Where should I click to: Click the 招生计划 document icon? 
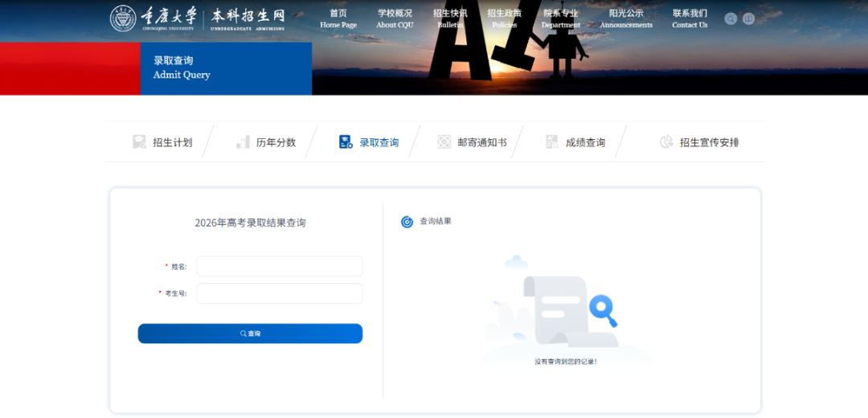pos(140,141)
